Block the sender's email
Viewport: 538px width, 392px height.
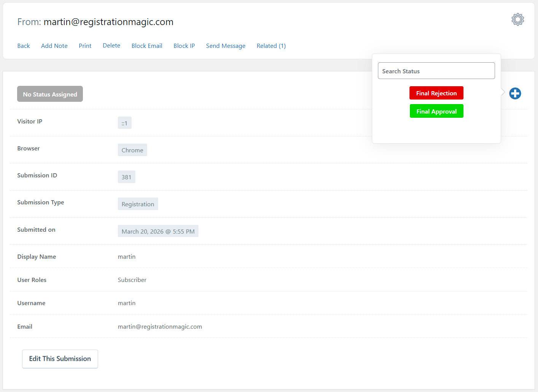click(x=147, y=46)
